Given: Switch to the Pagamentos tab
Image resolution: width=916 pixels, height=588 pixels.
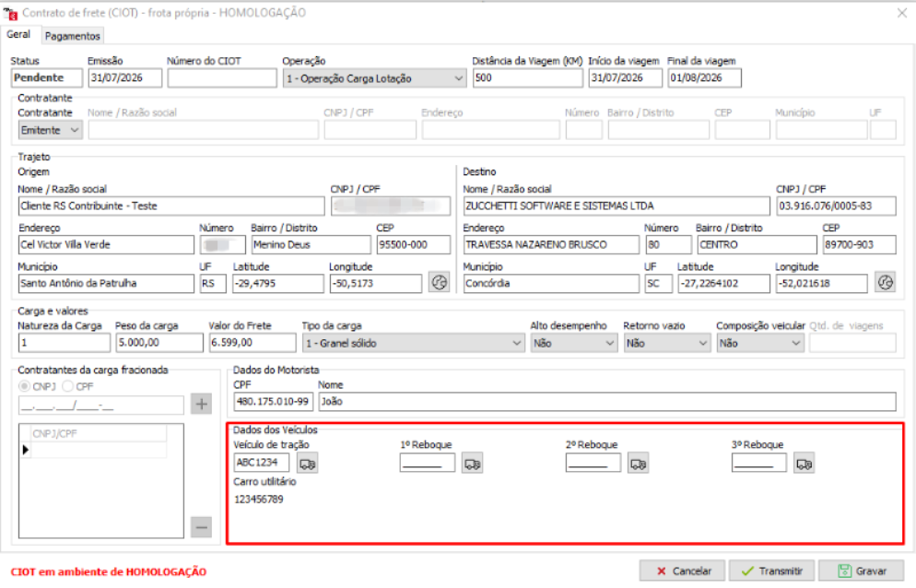Looking at the screenshot, I should [x=73, y=36].
